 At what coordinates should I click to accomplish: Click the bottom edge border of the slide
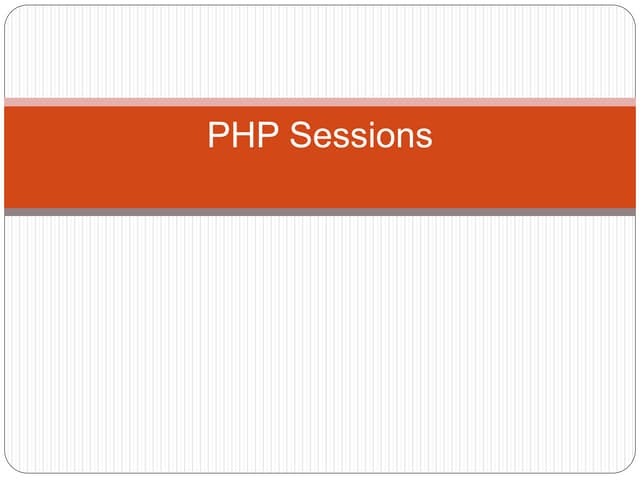pos(320,473)
